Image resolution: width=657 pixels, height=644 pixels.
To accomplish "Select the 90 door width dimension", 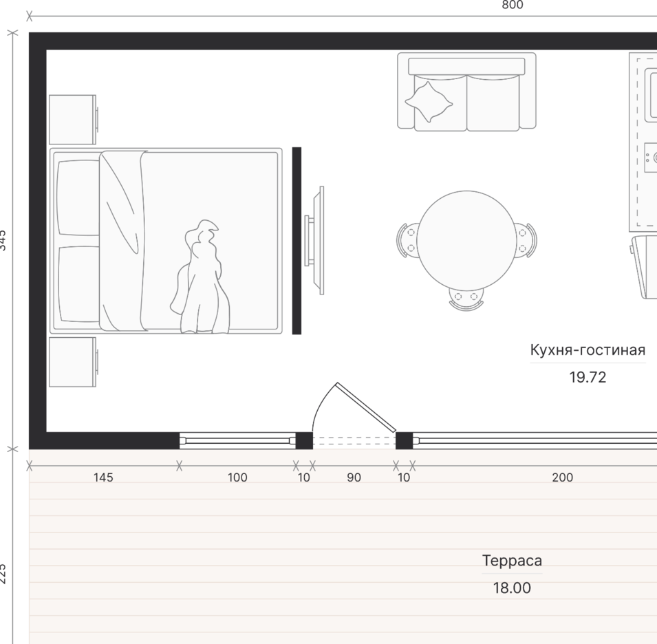I will (x=354, y=477).
